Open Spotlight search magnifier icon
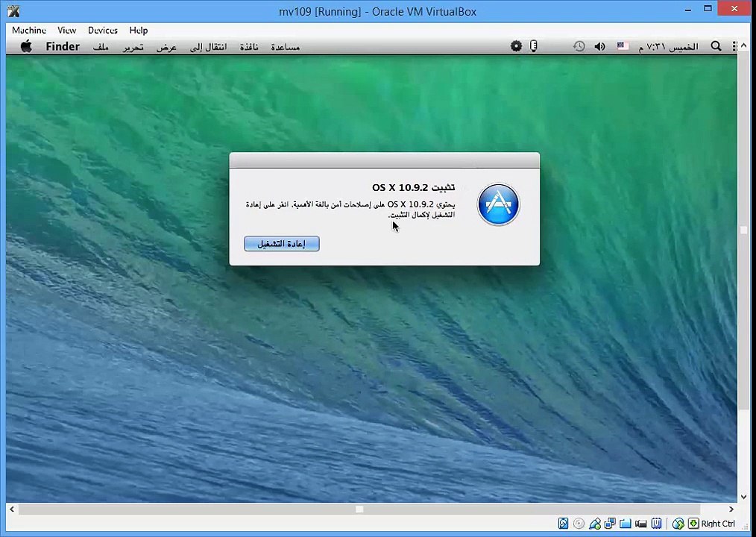This screenshot has height=537, width=756. pyautogui.click(x=716, y=46)
